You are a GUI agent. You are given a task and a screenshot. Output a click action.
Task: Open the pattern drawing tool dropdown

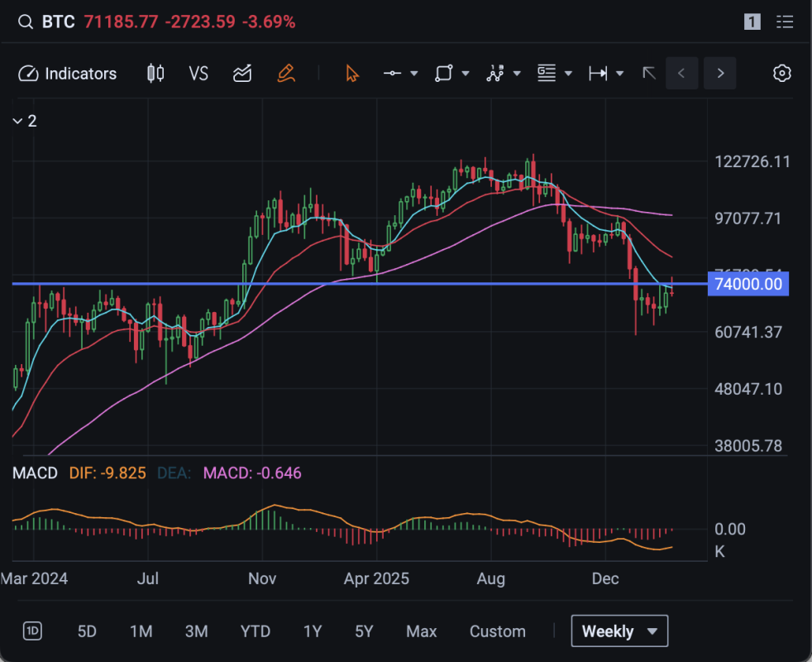click(x=517, y=74)
